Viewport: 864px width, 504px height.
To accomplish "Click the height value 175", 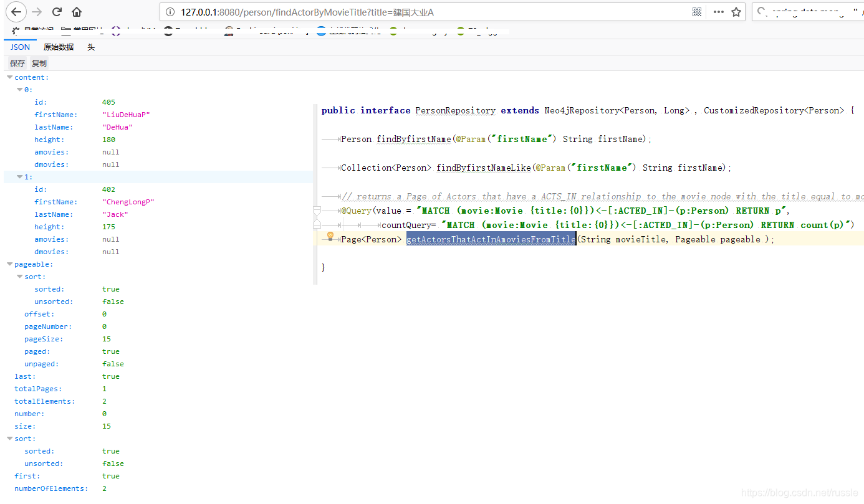I will point(108,227).
